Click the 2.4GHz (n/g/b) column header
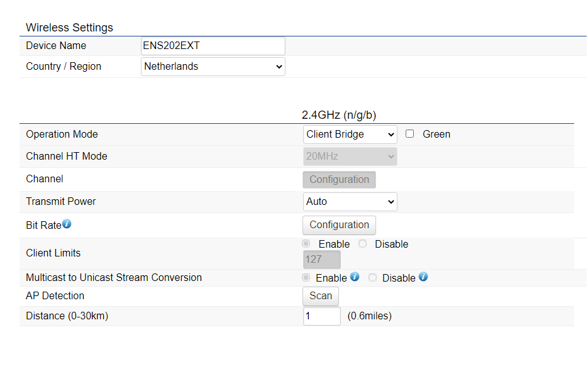Screen dimensions: 588x374 [x=339, y=115]
